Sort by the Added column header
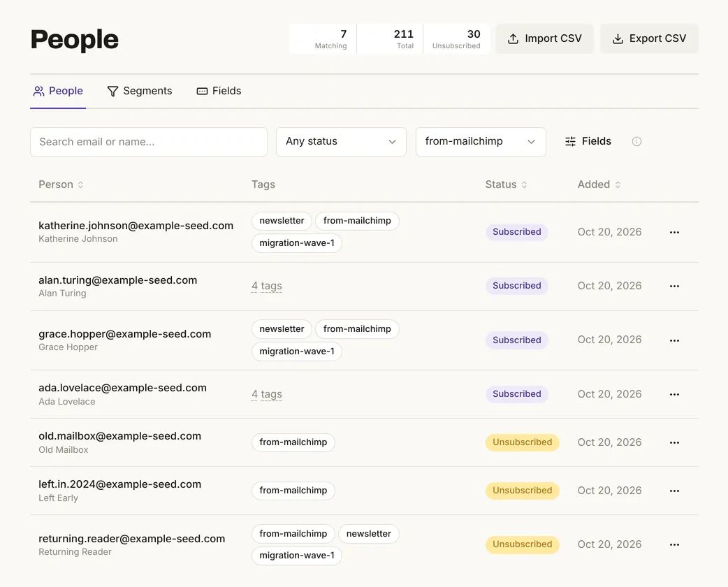This screenshot has height=587, width=728. tap(599, 184)
